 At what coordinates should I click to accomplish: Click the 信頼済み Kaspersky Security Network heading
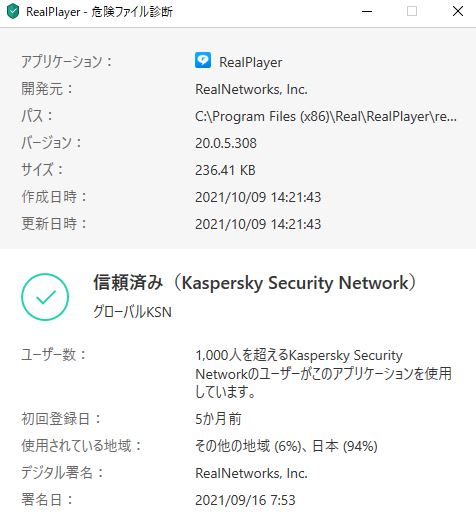255,283
